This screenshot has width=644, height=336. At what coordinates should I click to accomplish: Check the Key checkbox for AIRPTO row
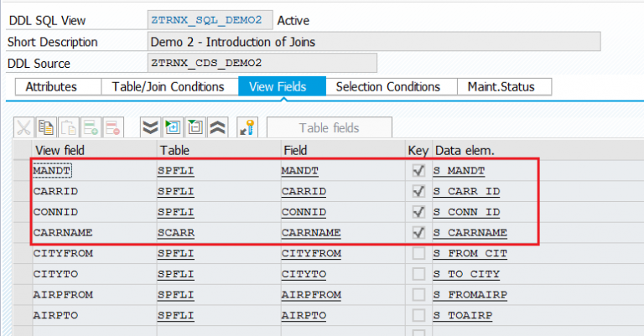coord(418,315)
